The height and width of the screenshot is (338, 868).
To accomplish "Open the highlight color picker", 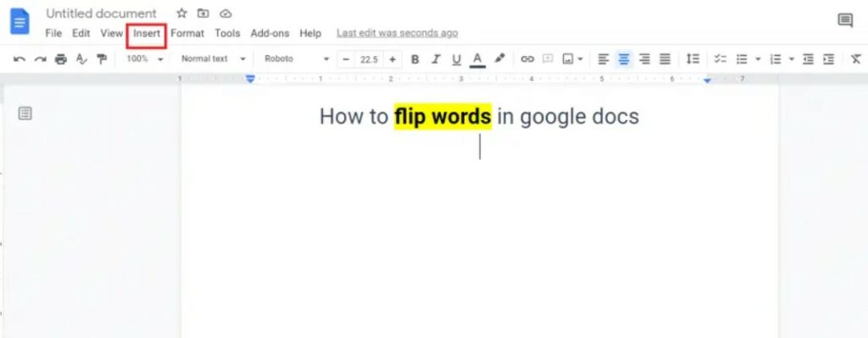I will [499, 58].
